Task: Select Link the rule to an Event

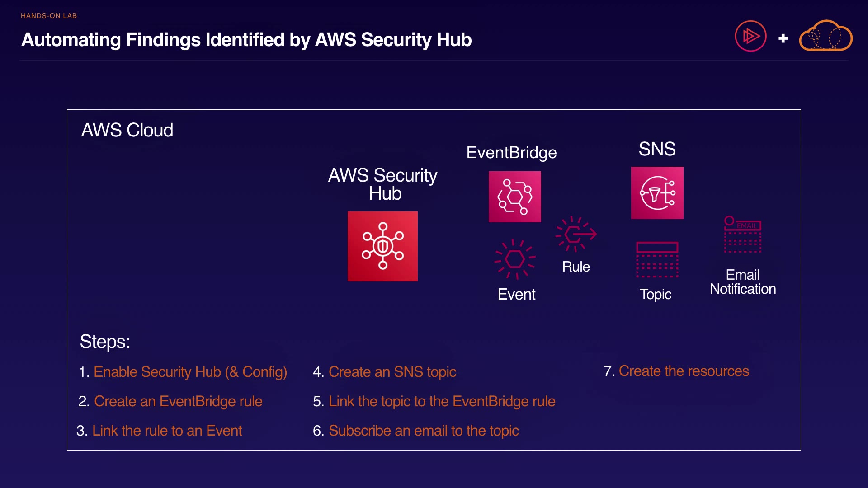Action: coord(167,431)
